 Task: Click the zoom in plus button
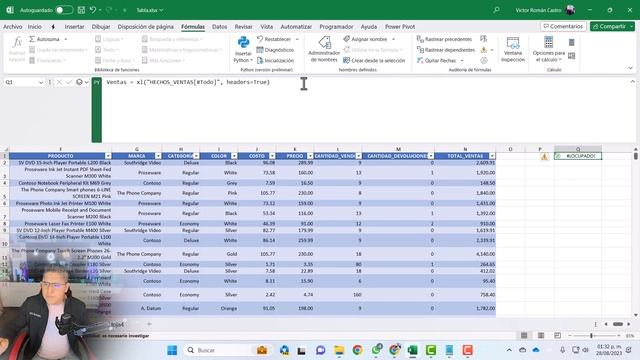click(x=619, y=336)
